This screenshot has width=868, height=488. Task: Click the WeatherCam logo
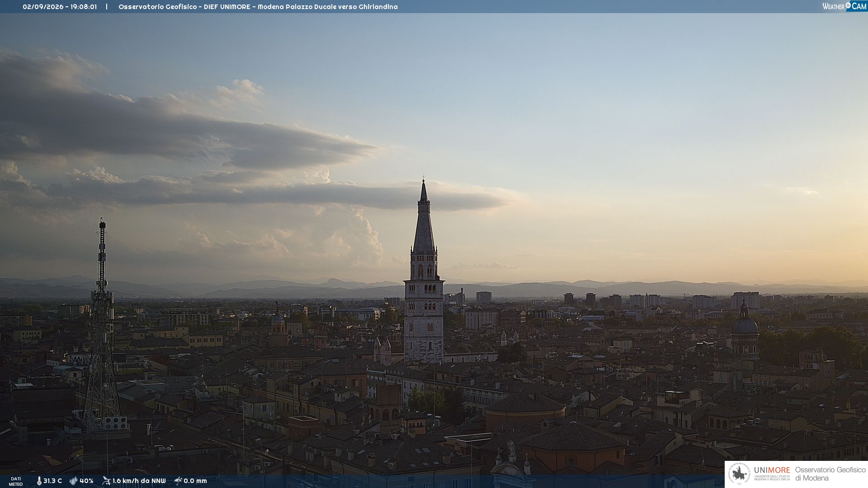(x=844, y=6)
